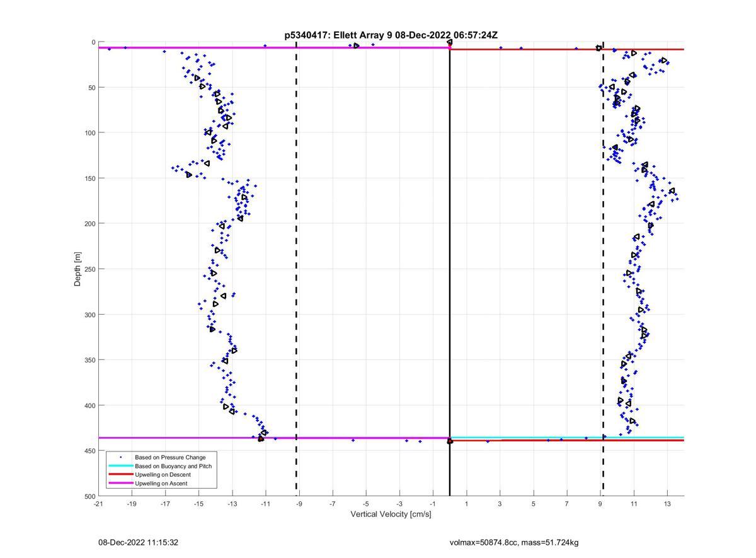Click the 'volmax=50874.8cc, mass=51.724kg' footer text

pos(514,542)
